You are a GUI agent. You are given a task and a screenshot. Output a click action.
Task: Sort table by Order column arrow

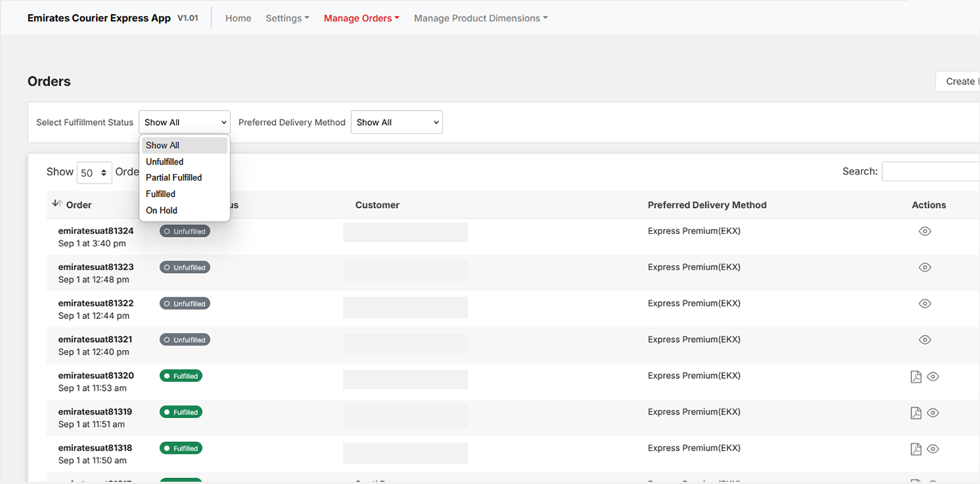point(57,204)
